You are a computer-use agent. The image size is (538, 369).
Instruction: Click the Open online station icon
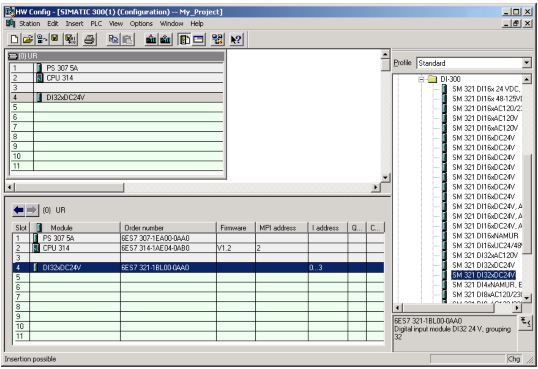[42, 39]
